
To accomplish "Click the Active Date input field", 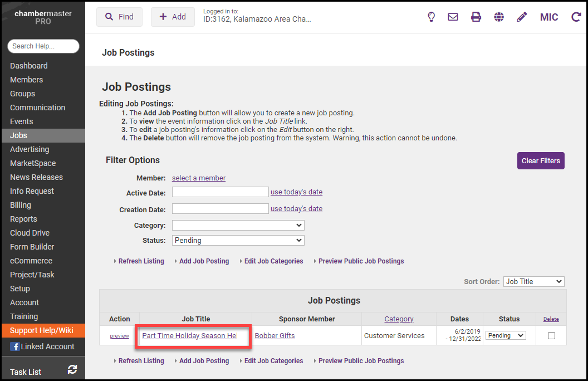I will tap(220, 192).
